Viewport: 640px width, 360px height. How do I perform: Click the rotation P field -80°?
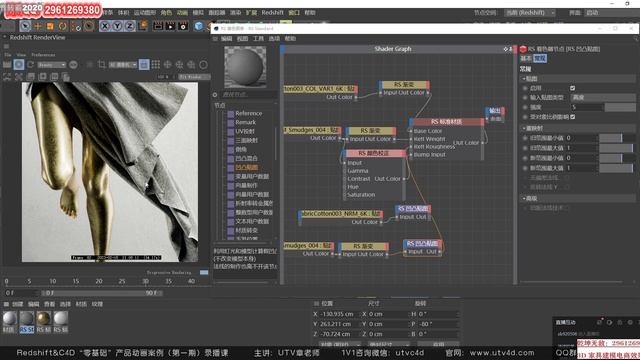pos(437,324)
